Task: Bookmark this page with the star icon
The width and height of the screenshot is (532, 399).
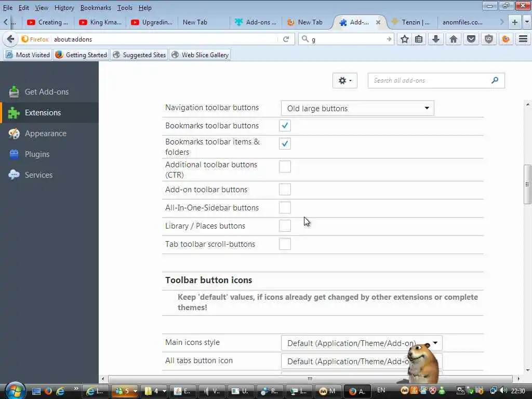Action: pyautogui.click(x=404, y=39)
